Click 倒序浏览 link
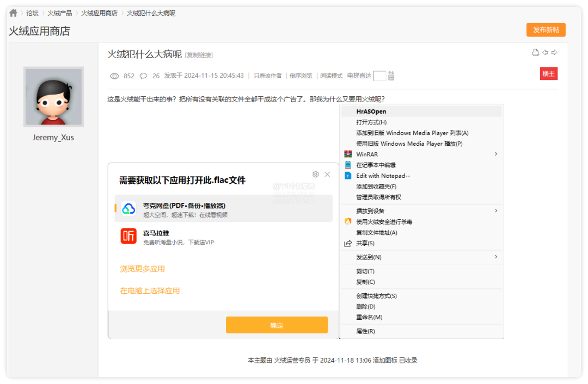This screenshot has width=588, height=384. point(301,76)
